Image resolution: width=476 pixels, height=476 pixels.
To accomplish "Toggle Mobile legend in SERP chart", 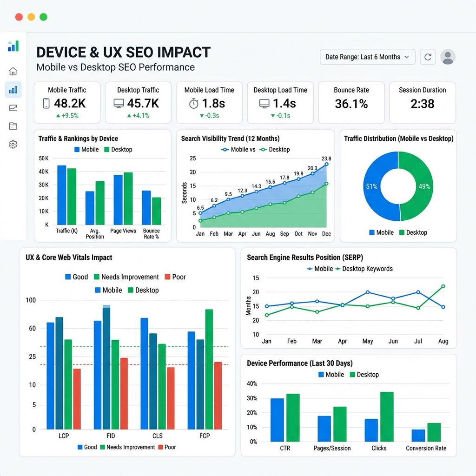I will tap(320, 269).
